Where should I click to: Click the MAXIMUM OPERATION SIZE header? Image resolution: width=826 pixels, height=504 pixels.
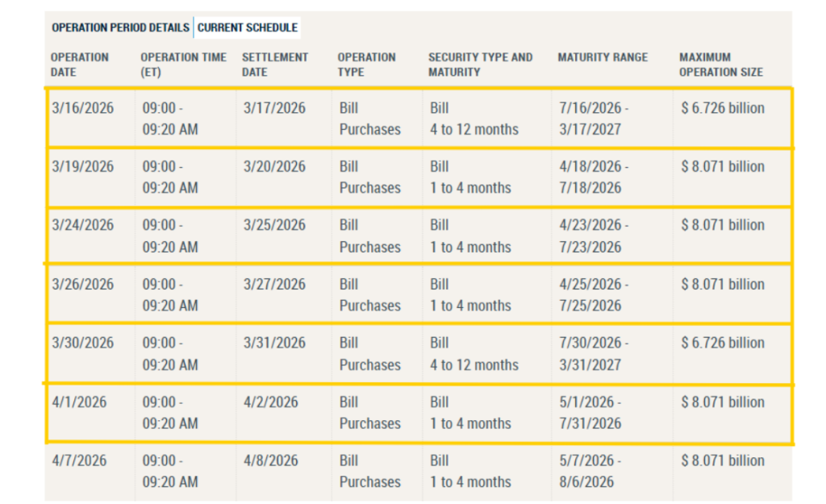tap(720, 64)
